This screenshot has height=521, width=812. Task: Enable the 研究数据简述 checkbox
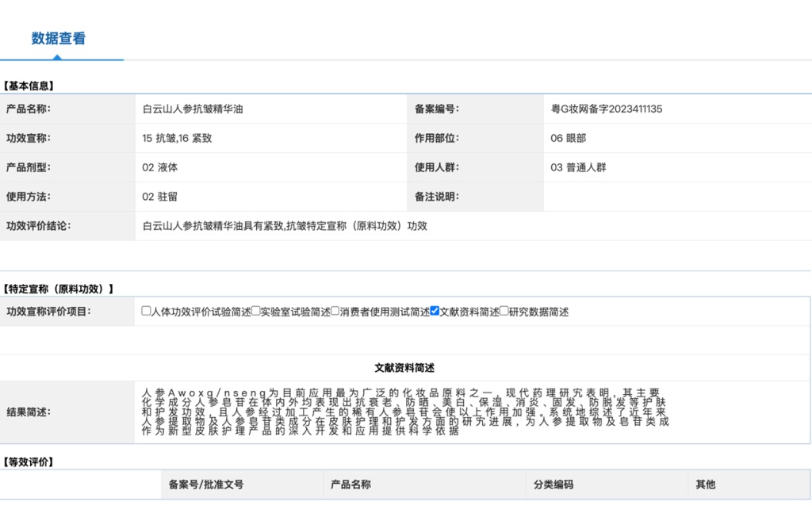[x=502, y=312]
